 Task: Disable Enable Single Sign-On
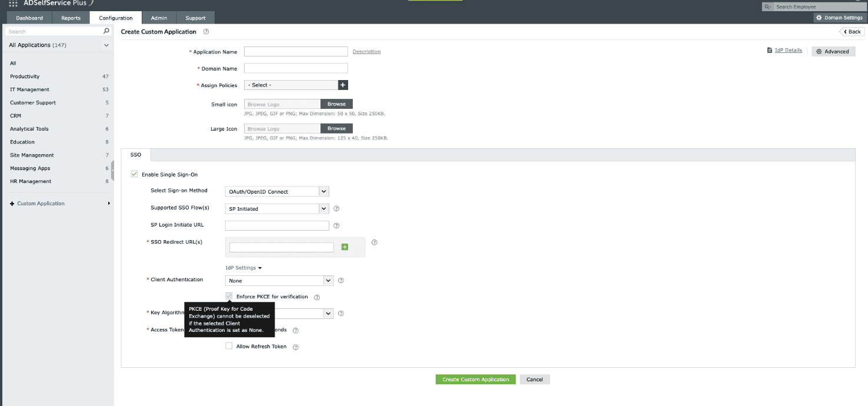click(x=135, y=174)
